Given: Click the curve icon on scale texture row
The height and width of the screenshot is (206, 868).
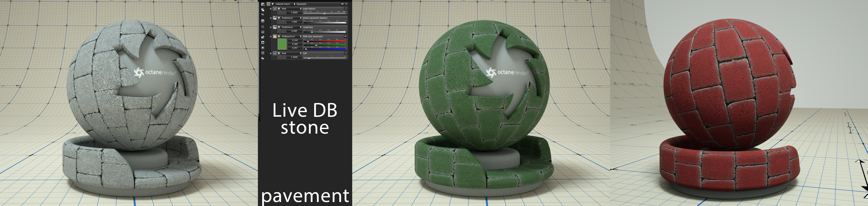Looking at the screenshot, I should click(x=345, y=9).
